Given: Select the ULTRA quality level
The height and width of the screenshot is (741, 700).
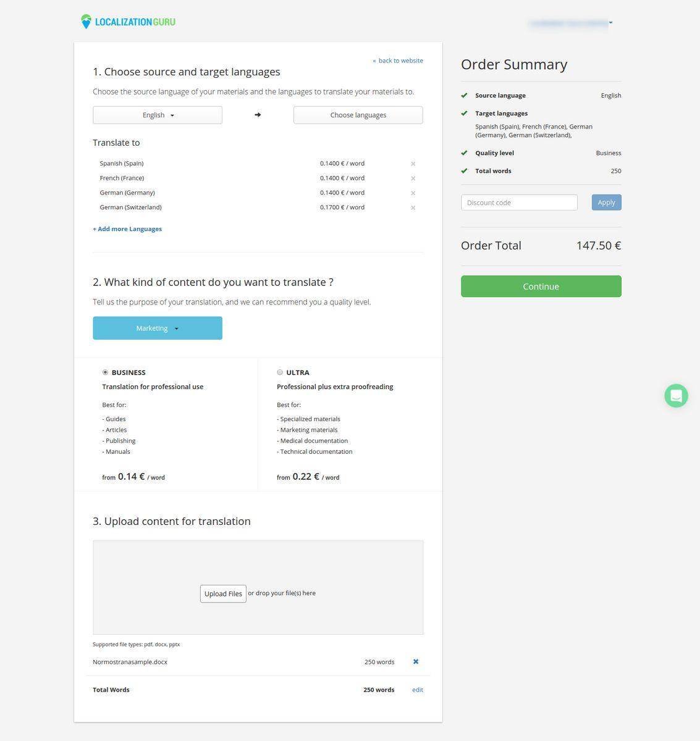Looking at the screenshot, I should (x=280, y=372).
